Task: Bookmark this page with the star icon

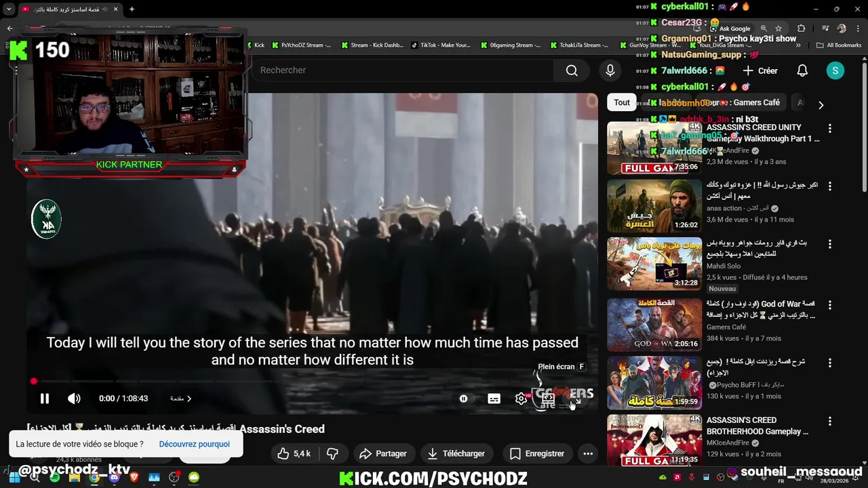Action: click(x=778, y=28)
